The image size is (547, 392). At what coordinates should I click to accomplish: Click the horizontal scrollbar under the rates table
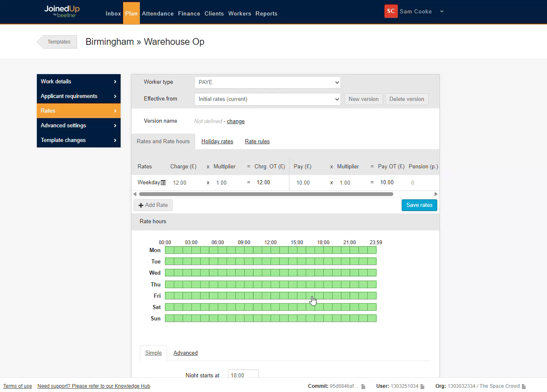266,194
